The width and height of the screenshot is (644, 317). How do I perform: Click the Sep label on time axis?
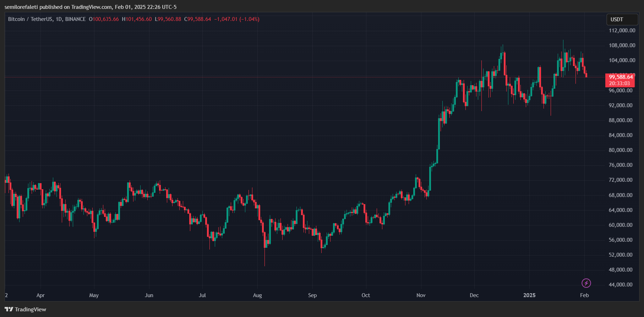click(312, 295)
